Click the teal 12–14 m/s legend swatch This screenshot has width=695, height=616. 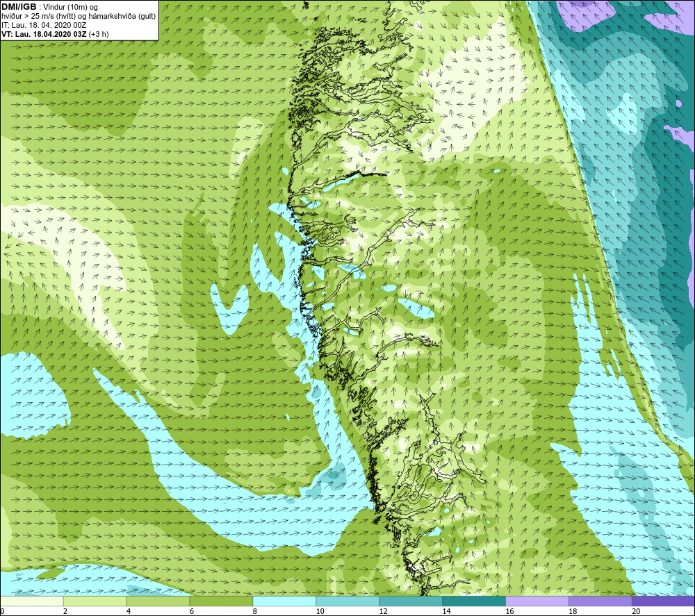click(411, 601)
